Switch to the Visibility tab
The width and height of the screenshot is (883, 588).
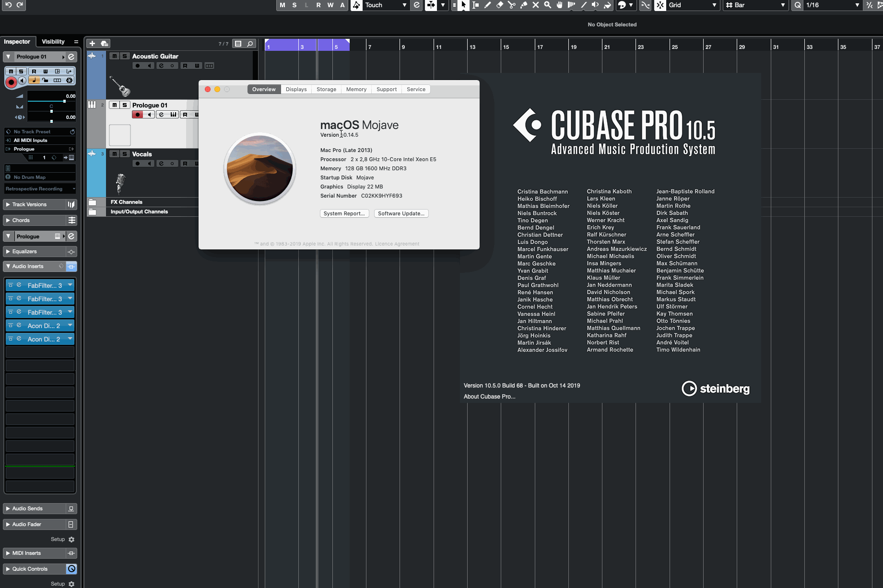53,42
